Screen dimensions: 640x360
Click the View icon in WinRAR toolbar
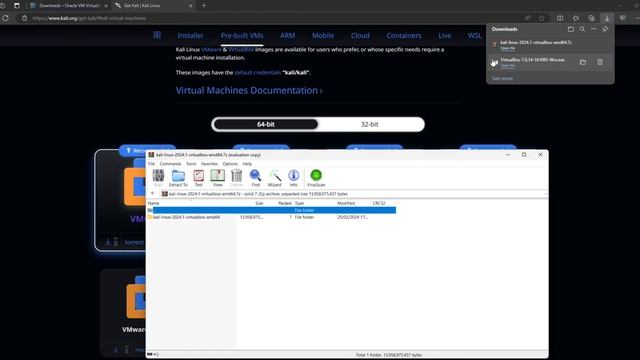tap(218, 178)
